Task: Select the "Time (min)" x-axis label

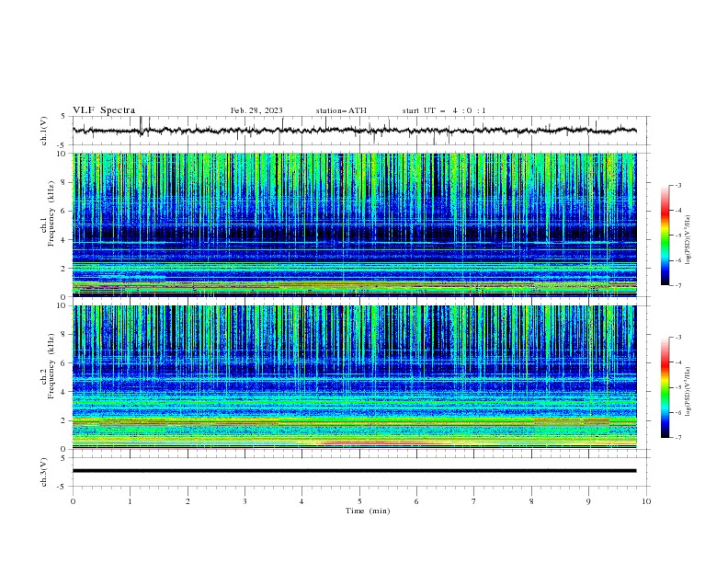Action: [x=368, y=511]
